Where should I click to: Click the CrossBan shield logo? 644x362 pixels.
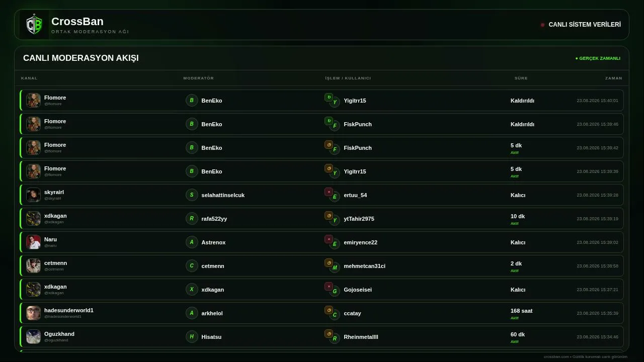[34, 25]
